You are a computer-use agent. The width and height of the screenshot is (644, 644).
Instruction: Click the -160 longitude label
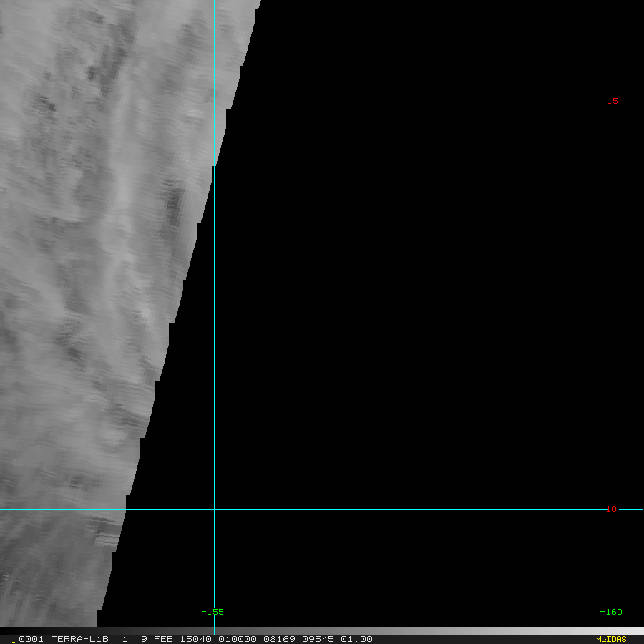coord(611,612)
